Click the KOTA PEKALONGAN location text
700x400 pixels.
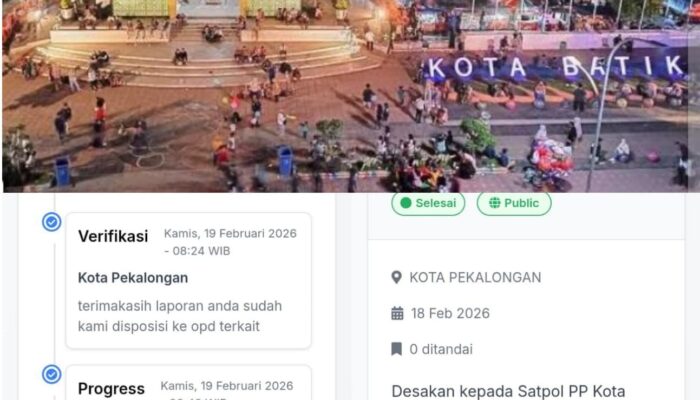[475, 277]
